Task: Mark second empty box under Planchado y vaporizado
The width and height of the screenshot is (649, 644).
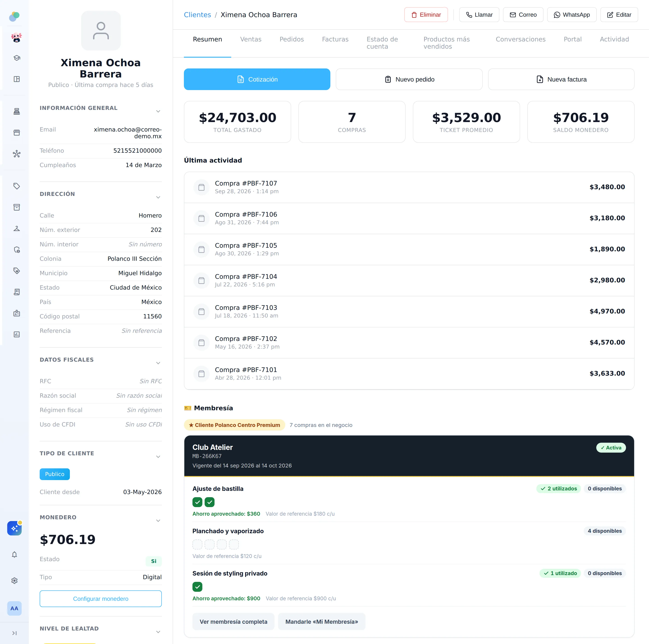Action: click(210, 545)
